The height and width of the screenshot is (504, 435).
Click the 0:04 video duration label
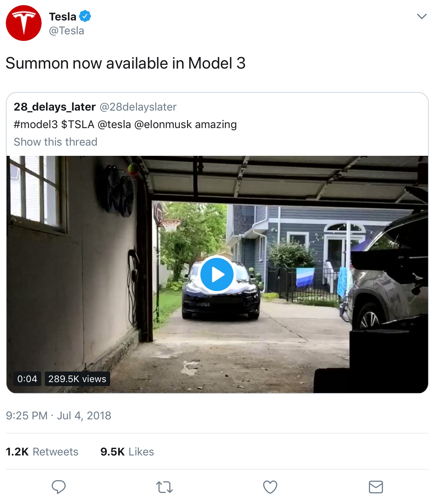[x=27, y=379]
